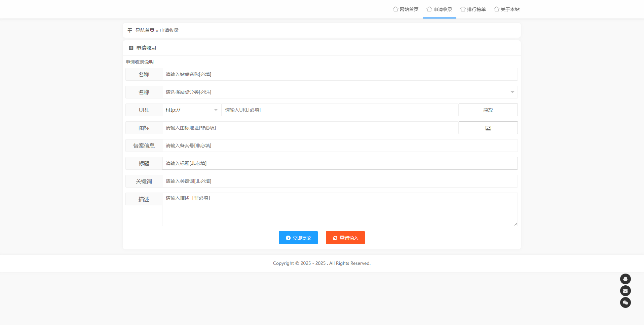Open the 网站首页 nav tab

406,9
